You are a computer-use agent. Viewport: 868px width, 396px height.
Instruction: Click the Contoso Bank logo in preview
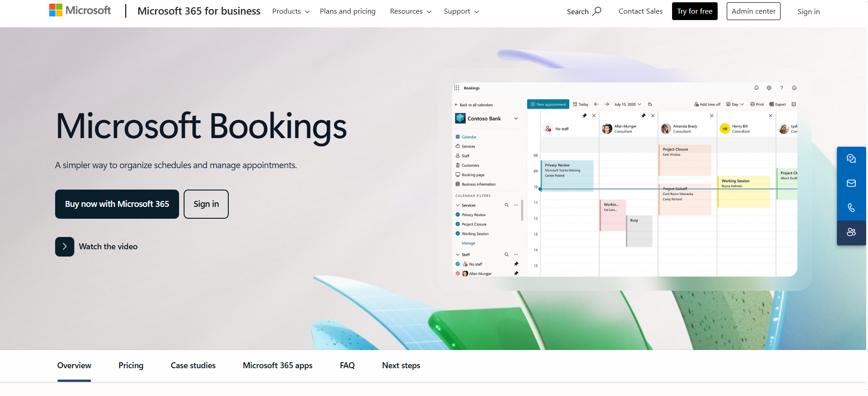(x=460, y=118)
